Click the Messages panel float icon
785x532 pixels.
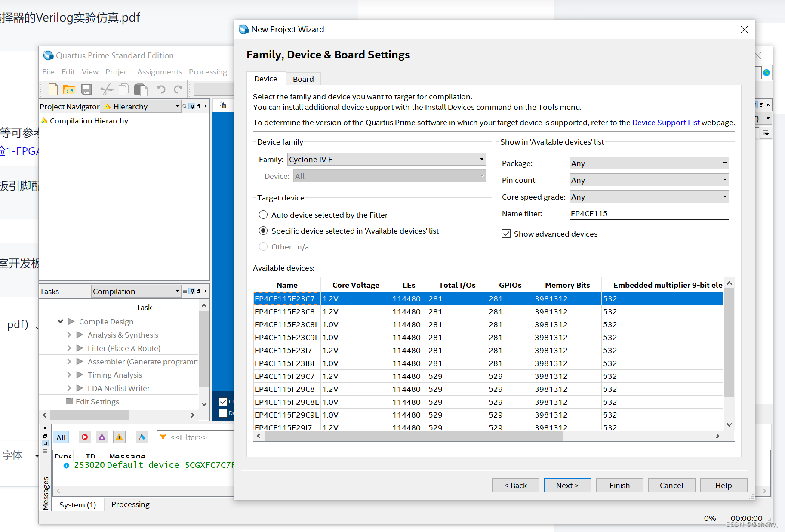click(x=45, y=436)
